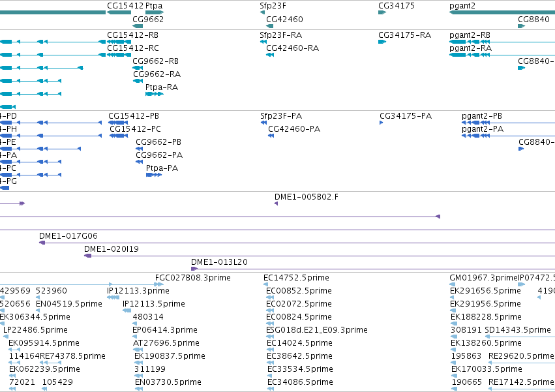Select EST EK190837.5prime

[170, 356]
